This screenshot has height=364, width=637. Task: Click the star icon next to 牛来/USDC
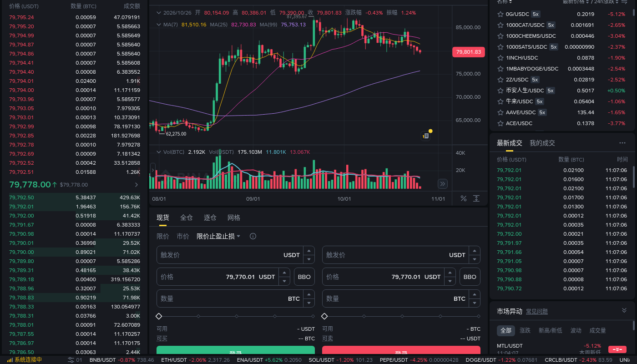(500, 101)
